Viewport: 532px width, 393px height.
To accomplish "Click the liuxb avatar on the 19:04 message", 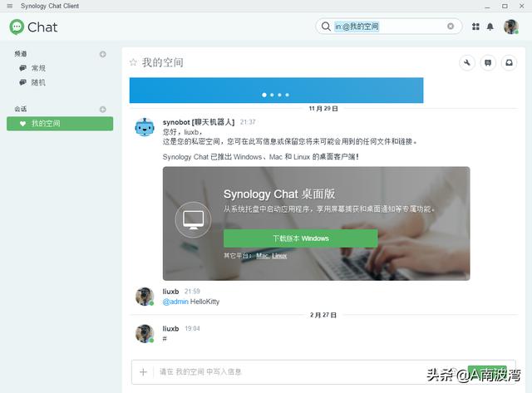I will [x=145, y=333].
